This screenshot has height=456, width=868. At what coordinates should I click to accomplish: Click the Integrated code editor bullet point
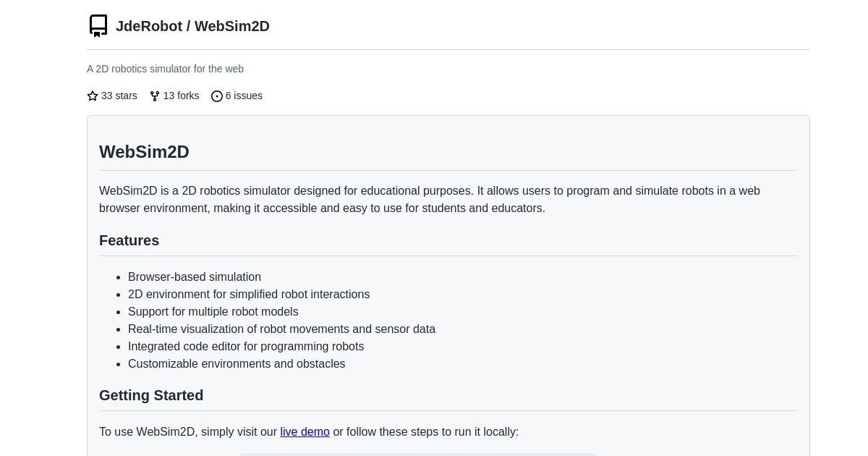pyautogui.click(x=246, y=346)
